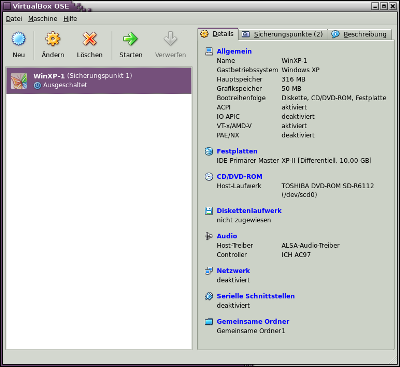Open settings with the Ändern gear icon
The height and width of the screenshot is (367, 400).
click(53, 39)
